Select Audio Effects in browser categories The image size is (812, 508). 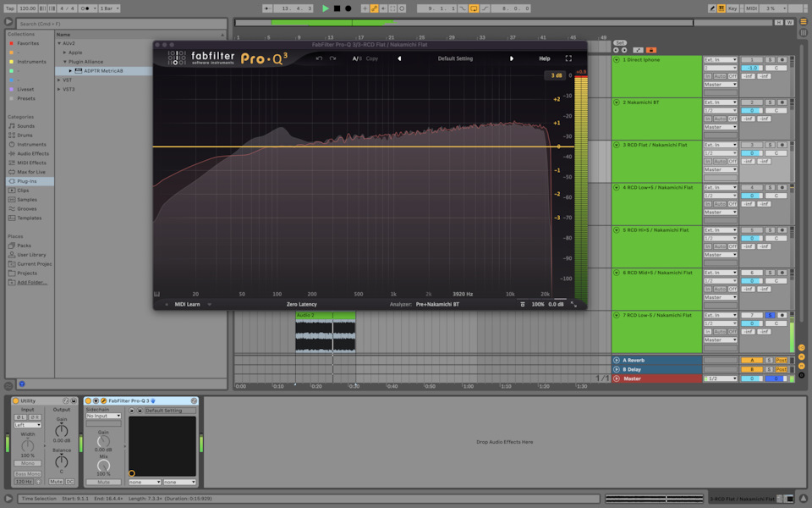(x=33, y=153)
